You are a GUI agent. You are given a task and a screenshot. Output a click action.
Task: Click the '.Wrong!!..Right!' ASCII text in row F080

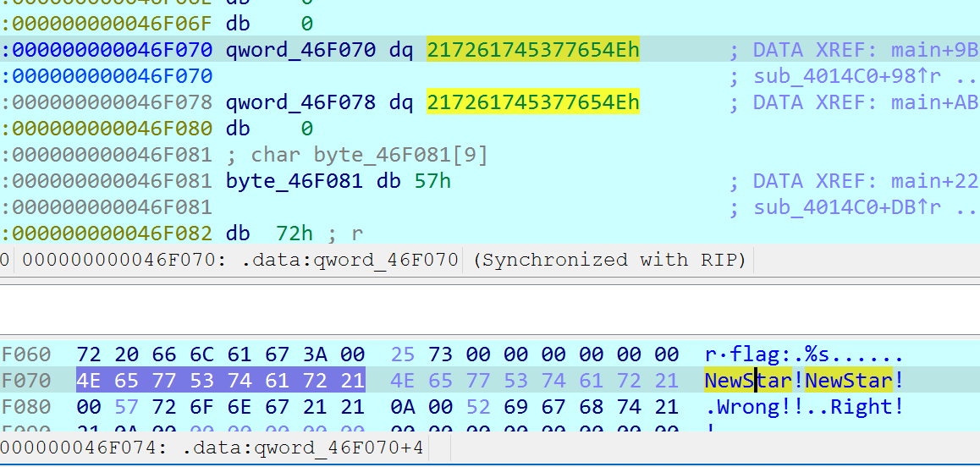(803, 407)
